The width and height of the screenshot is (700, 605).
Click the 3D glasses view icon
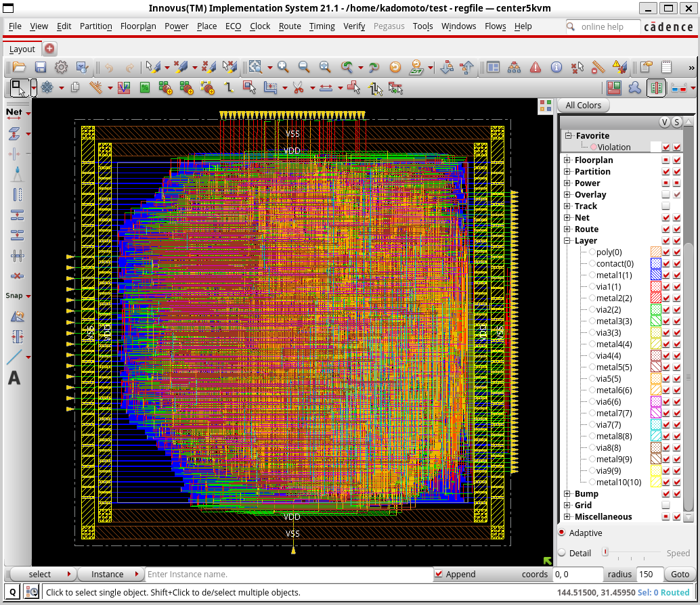pos(678,89)
